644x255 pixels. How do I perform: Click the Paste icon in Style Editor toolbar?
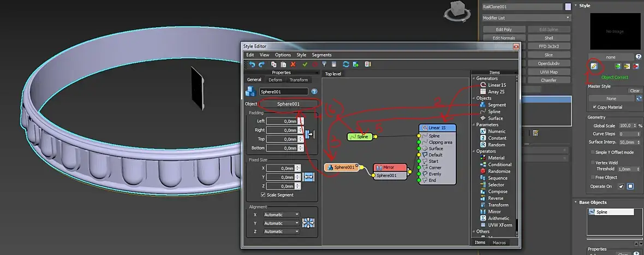click(283, 64)
